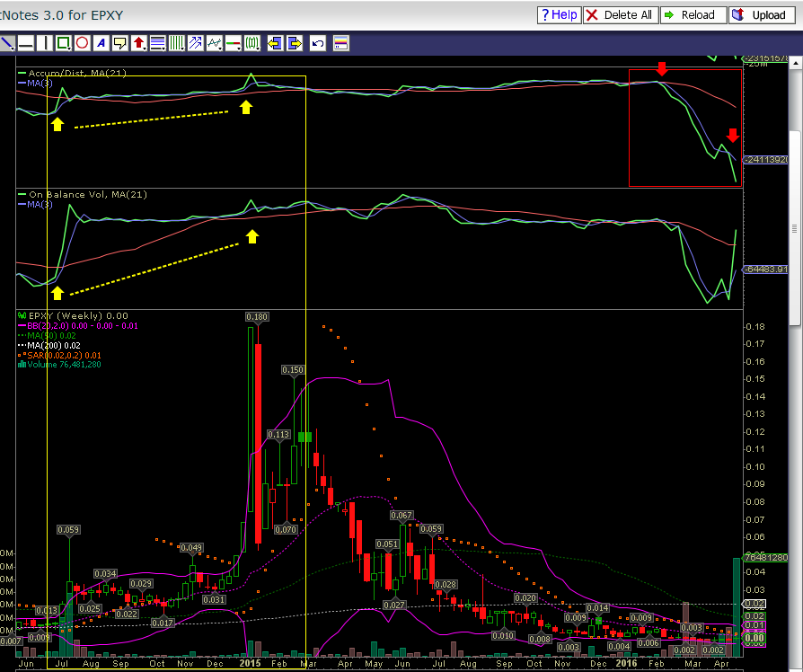Click the 2016 year label on time axis
The width and height of the screenshot is (803, 672).
point(626,663)
